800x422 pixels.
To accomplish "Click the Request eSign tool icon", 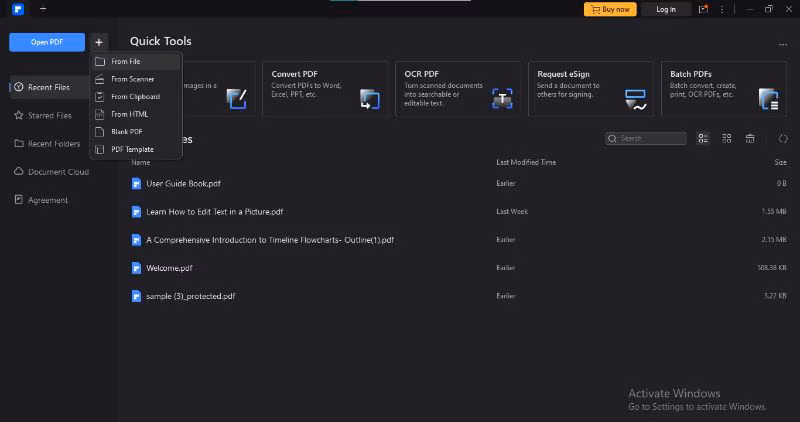I will [x=635, y=99].
